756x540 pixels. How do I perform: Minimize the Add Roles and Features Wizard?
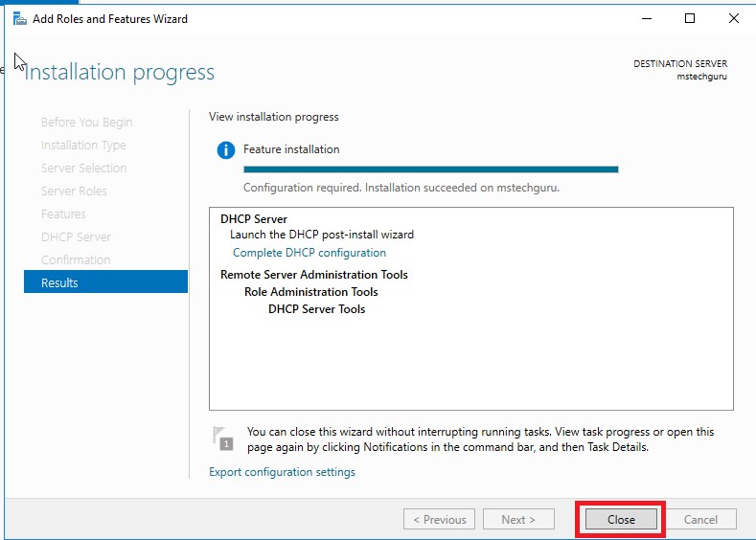click(647, 19)
